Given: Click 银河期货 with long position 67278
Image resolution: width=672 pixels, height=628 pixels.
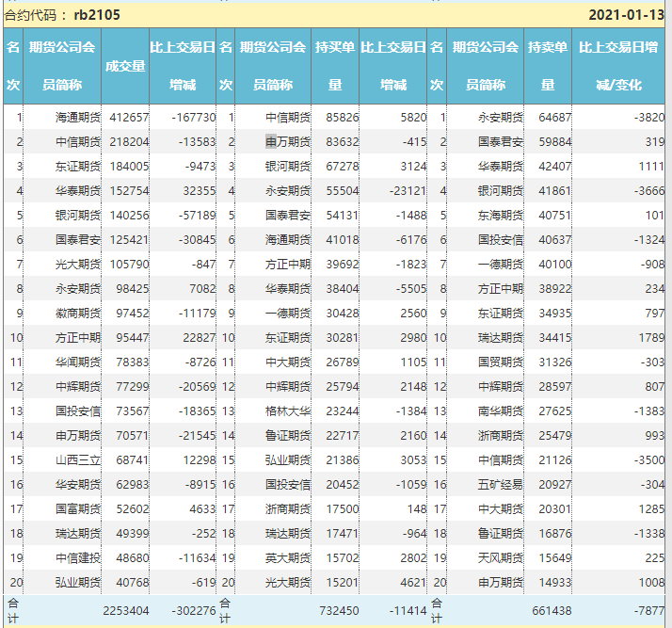Looking at the screenshot, I should tap(288, 166).
